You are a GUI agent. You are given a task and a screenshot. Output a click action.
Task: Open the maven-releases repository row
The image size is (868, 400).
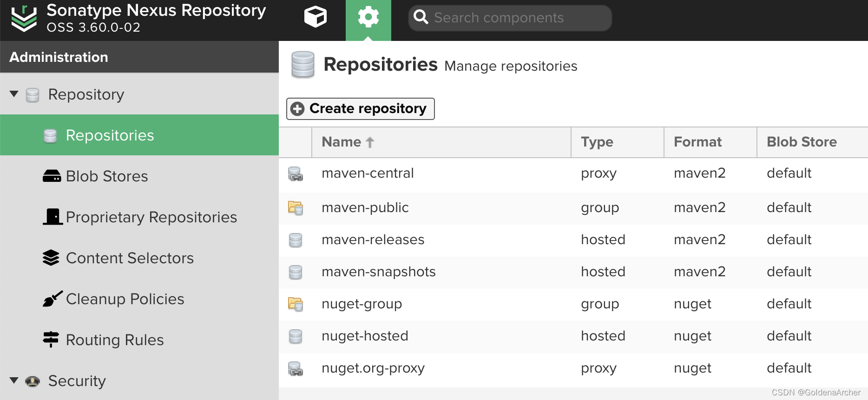pyautogui.click(x=573, y=240)
